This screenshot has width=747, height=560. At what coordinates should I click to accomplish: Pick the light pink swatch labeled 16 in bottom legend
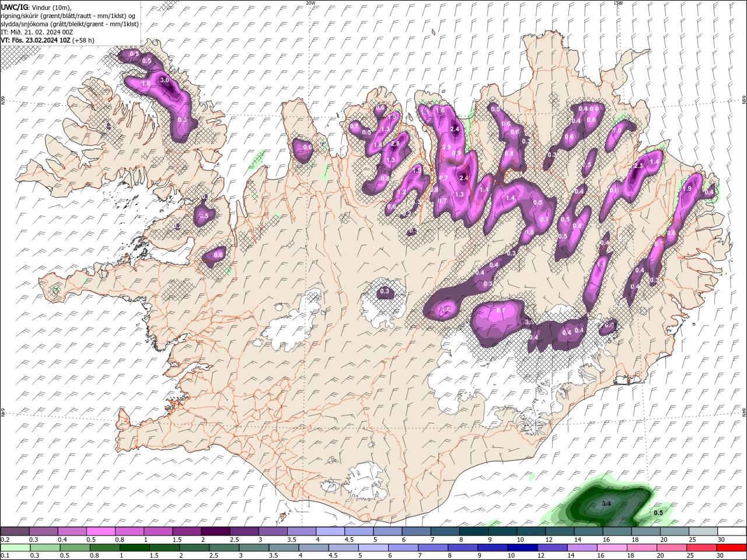tap(612, 548)
